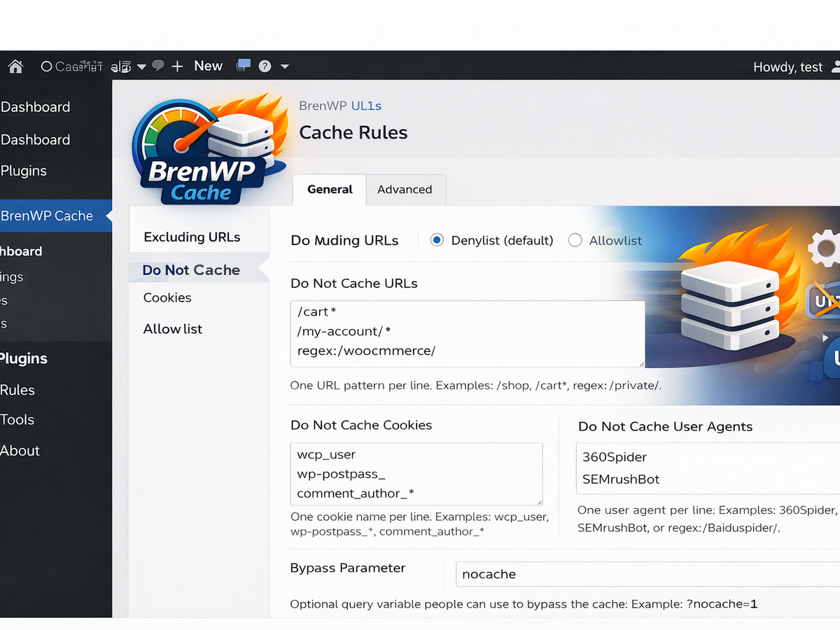Switch to the Advanced tab

[405, 190]
